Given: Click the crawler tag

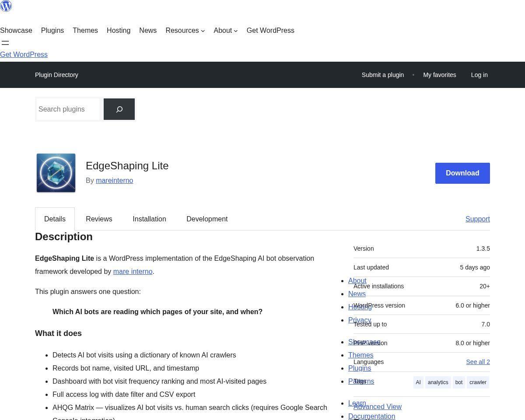Looking at the screenshot, I should (x=478, y=382).
